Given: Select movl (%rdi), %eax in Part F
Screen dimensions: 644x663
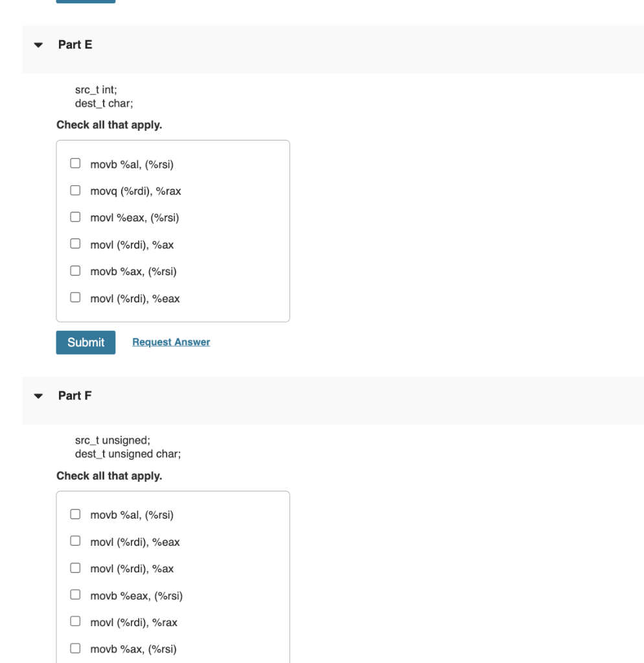Looking at the screenshot, I should pos(75,541).
